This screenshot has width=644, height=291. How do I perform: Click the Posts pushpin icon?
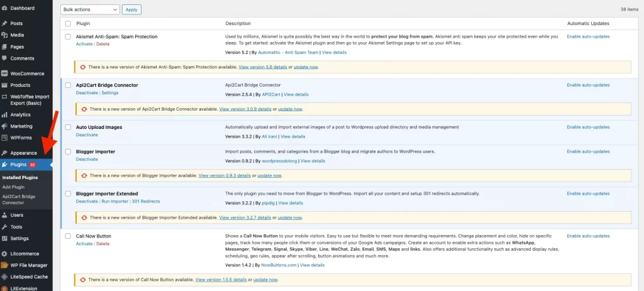point(4,23)
